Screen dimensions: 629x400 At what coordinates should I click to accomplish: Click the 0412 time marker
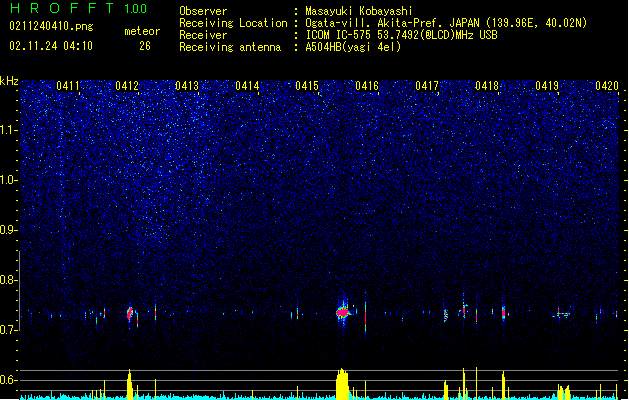coord(127,86)
